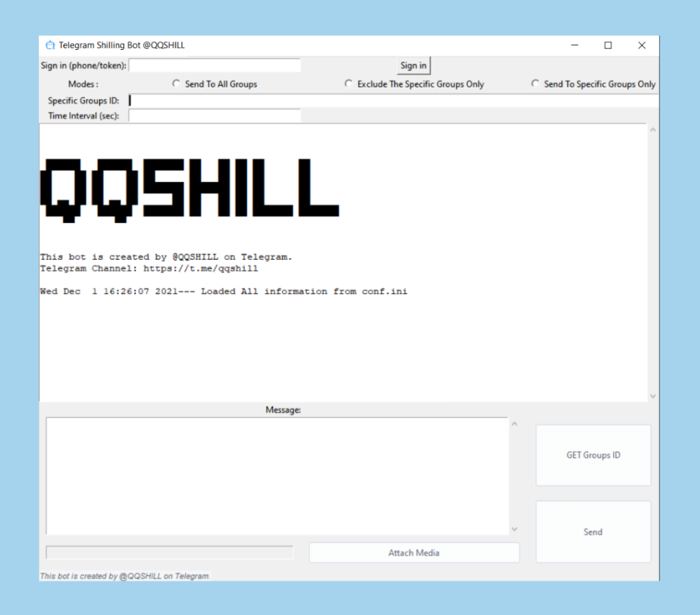Click the log scrollbar up arrow
Viewport: 700px width, 615px height.
pos(653,130)
